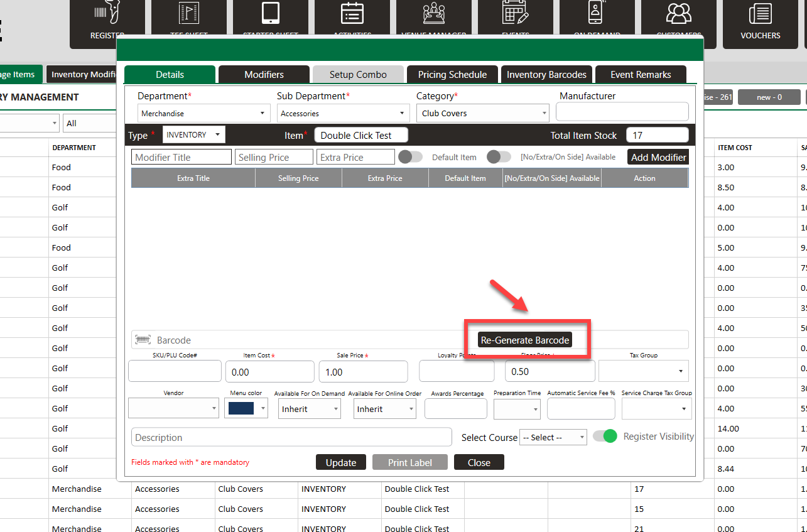
Task: Open the Sub Department dropdown
Action: [343, 114]
